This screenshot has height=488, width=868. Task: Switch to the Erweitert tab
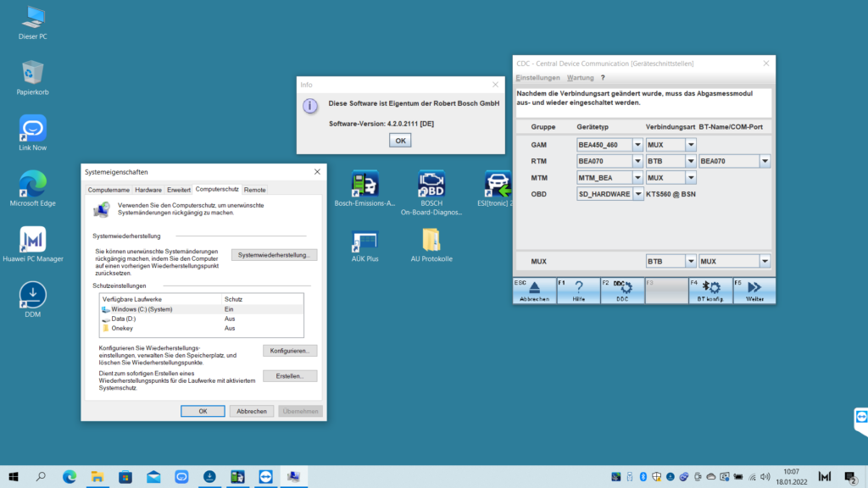tap(179, 190)
